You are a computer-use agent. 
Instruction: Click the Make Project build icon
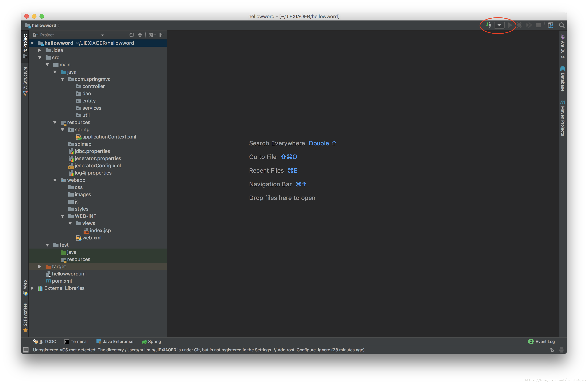coord(488,25)
